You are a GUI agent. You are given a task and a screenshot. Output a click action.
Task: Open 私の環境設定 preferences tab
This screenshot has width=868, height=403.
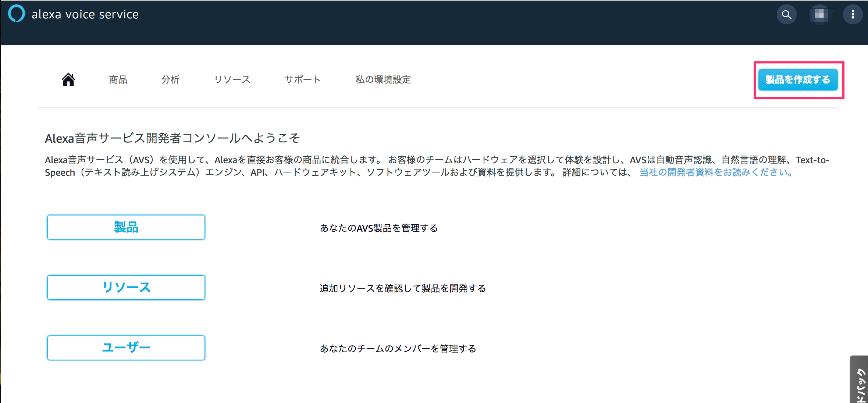pyautogui.click(x=383, y=79)
